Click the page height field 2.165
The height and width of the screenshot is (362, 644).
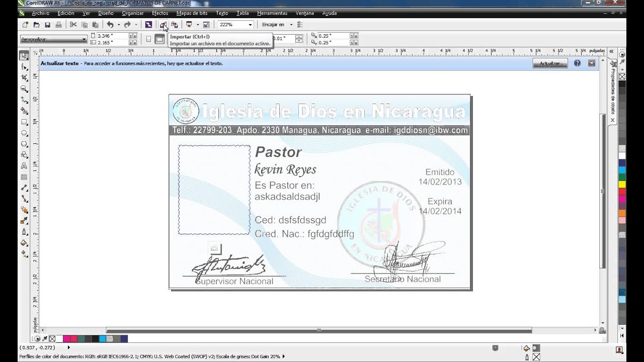pos(113,42)
